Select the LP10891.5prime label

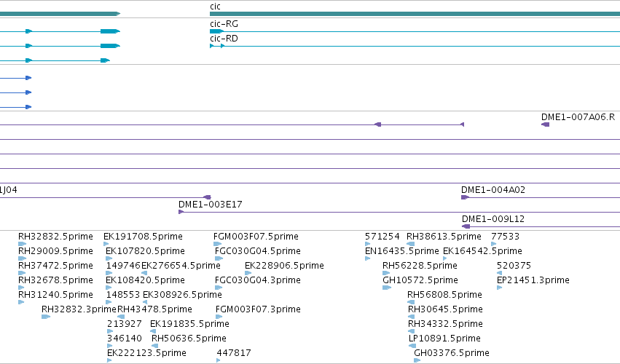tap(444, 339)
